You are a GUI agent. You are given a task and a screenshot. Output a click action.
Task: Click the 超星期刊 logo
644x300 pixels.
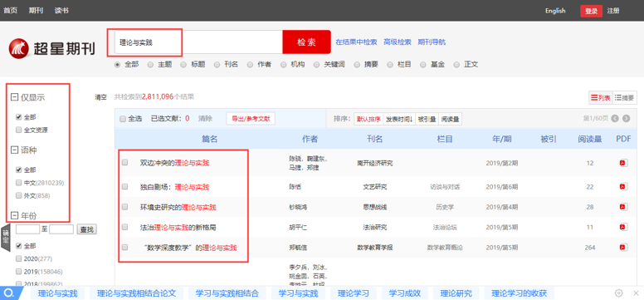click(x=51, y=48)
